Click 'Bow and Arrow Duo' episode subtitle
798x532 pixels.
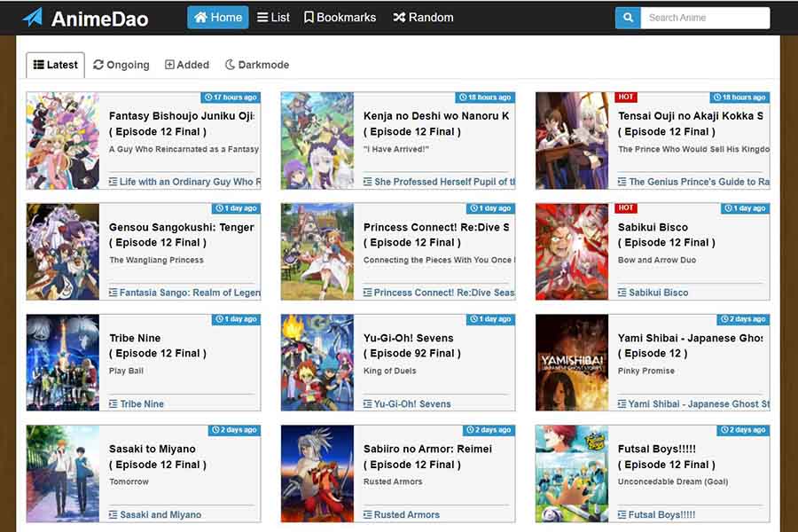(657, 260)
